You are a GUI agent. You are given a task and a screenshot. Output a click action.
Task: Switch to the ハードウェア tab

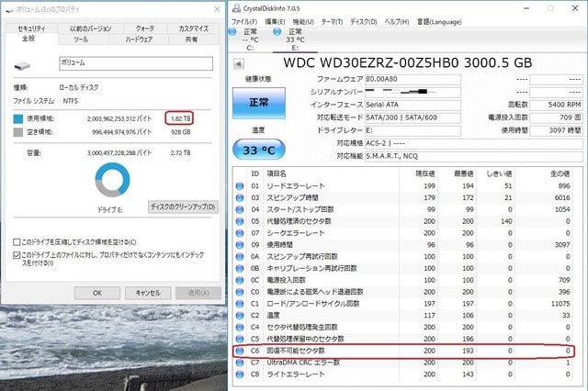tap(139, 39)
